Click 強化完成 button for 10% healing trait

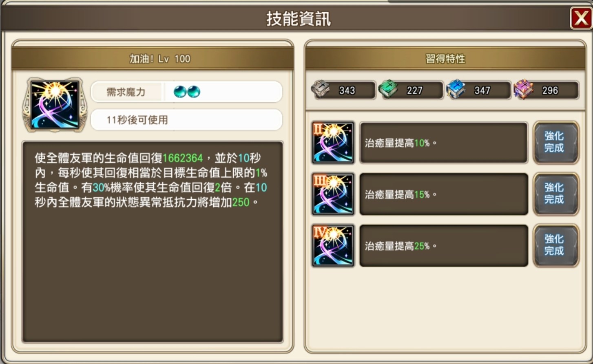point(556,142)
